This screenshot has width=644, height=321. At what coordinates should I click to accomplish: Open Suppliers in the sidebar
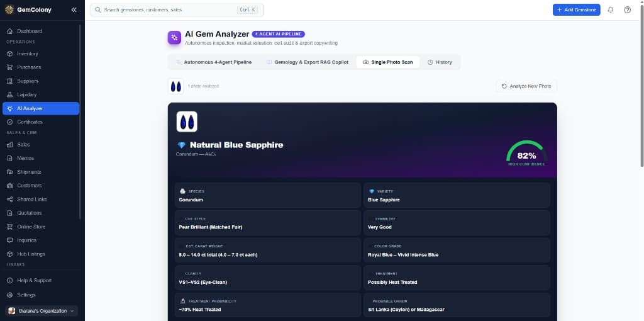tap(41, 81)
